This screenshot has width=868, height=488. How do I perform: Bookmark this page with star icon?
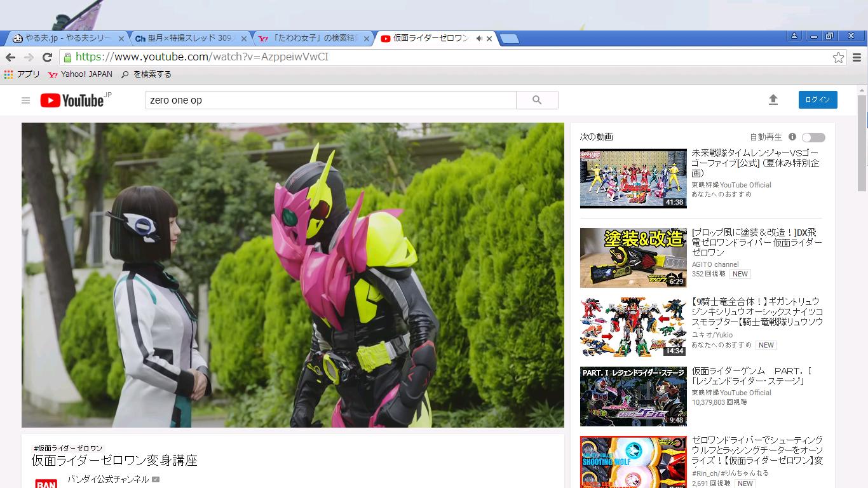(838, 57)
